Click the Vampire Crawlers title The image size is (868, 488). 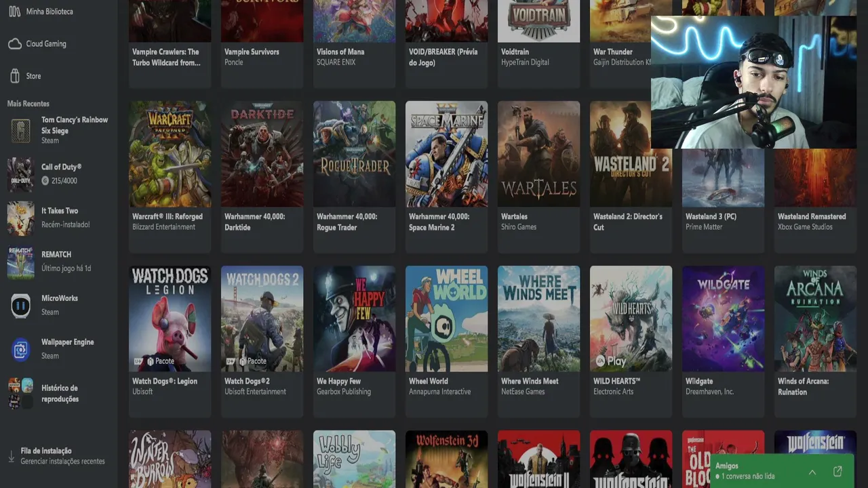[x=166, y=57]
